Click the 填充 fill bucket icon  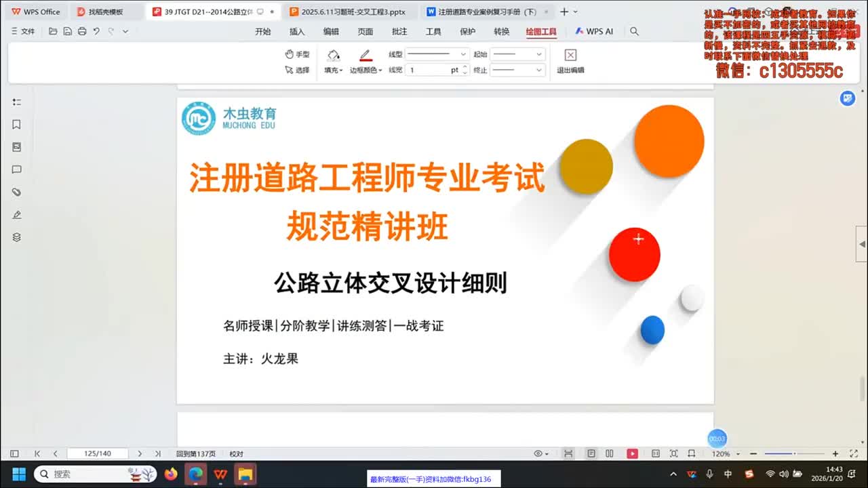[x=333, y=55]
